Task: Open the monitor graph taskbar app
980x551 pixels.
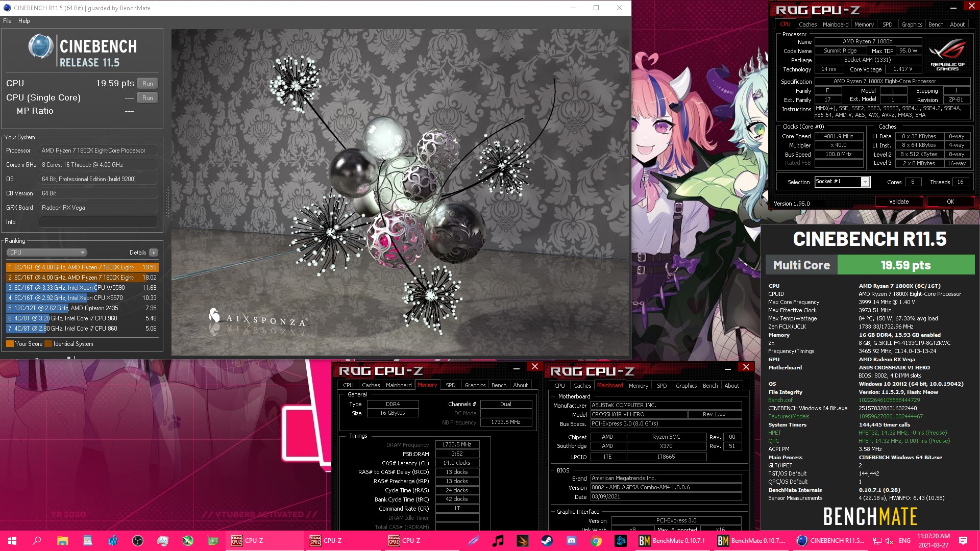Action: pos(163,541)
